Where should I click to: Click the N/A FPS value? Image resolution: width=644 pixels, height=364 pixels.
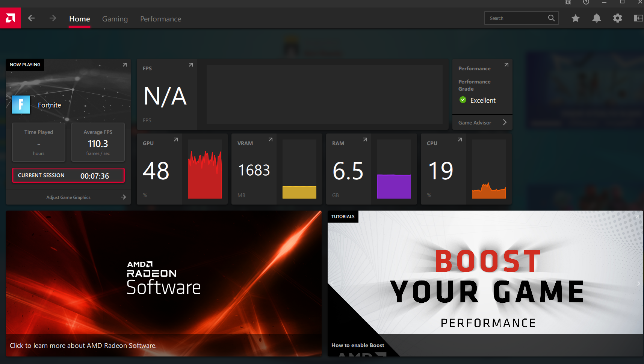(x=165, y=96)
